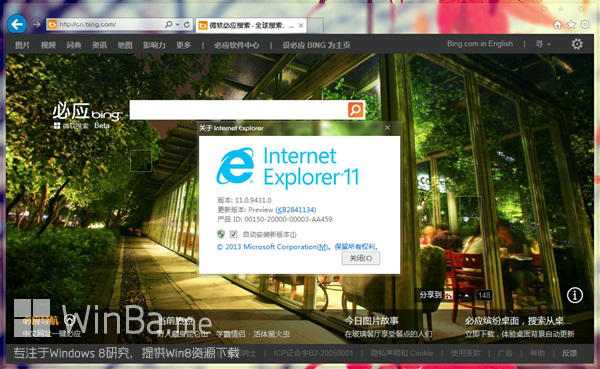Click the 反馈 feedback footer link

coord(569,353)
